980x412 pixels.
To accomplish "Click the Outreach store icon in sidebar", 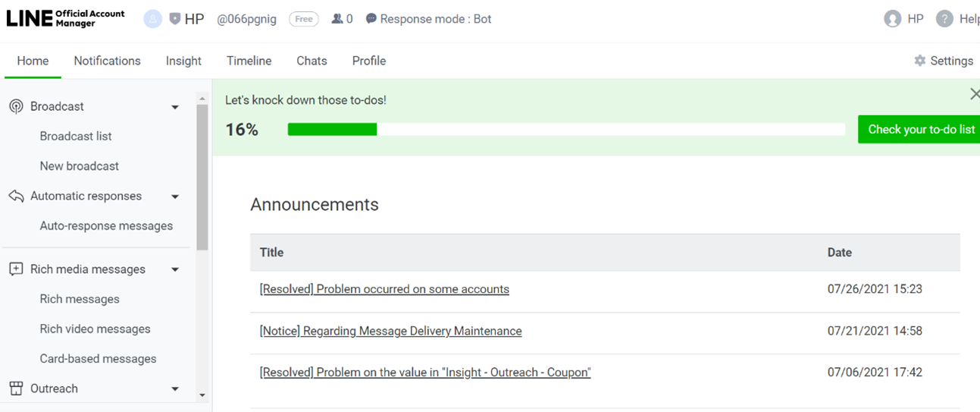I will tap(16, 388).
